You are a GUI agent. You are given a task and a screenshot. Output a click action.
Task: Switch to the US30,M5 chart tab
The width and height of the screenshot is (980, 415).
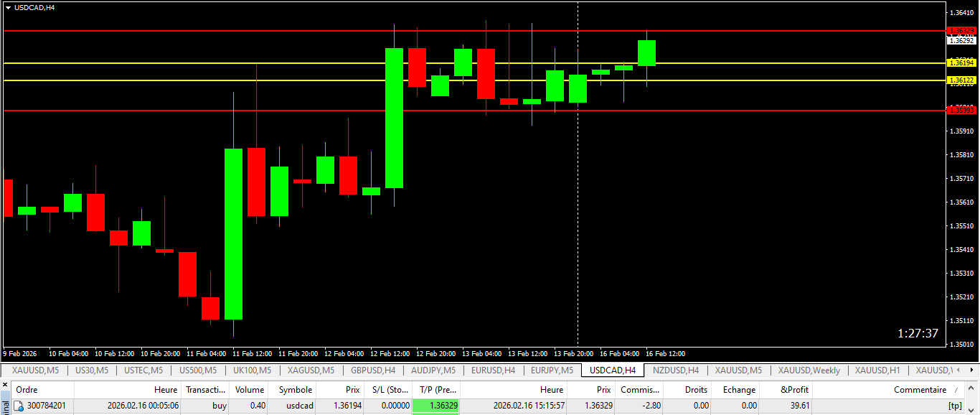point(92,370)
